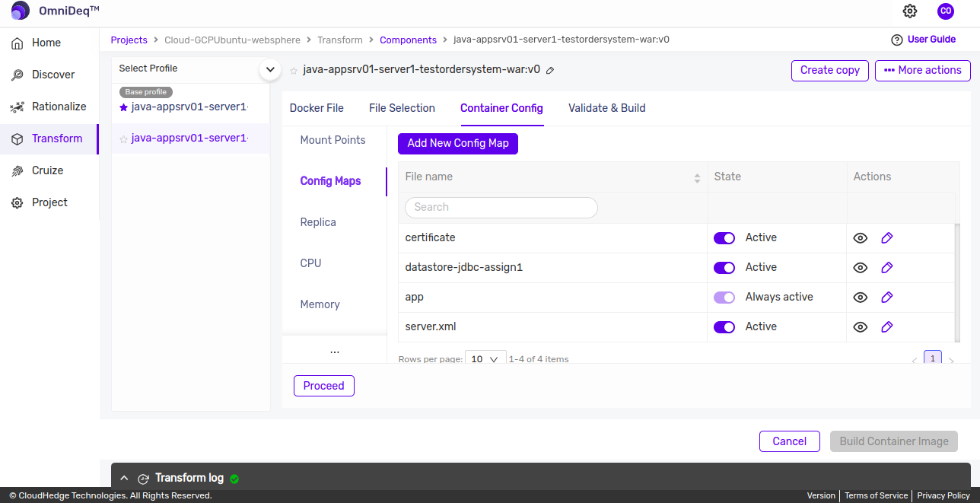Screen dimensions: 980x503
Task: Click the Discover magnifier icon
Action: click(x=17, y=75)
